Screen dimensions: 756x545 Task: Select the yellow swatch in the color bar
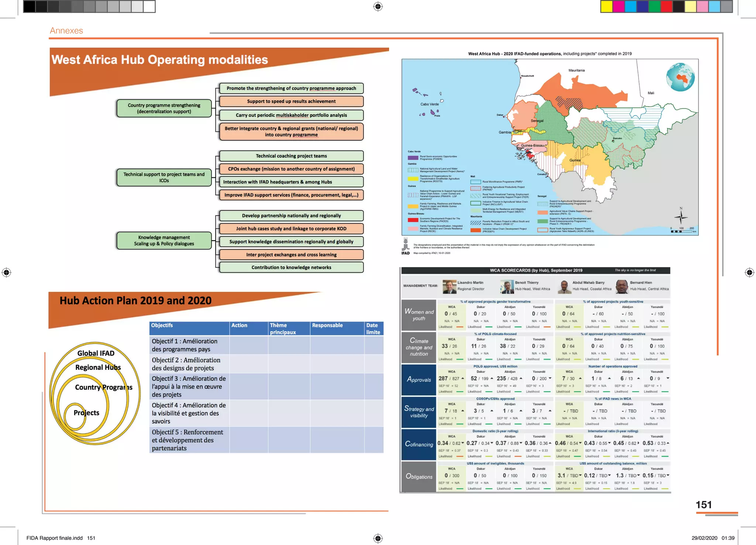(606, 6)
